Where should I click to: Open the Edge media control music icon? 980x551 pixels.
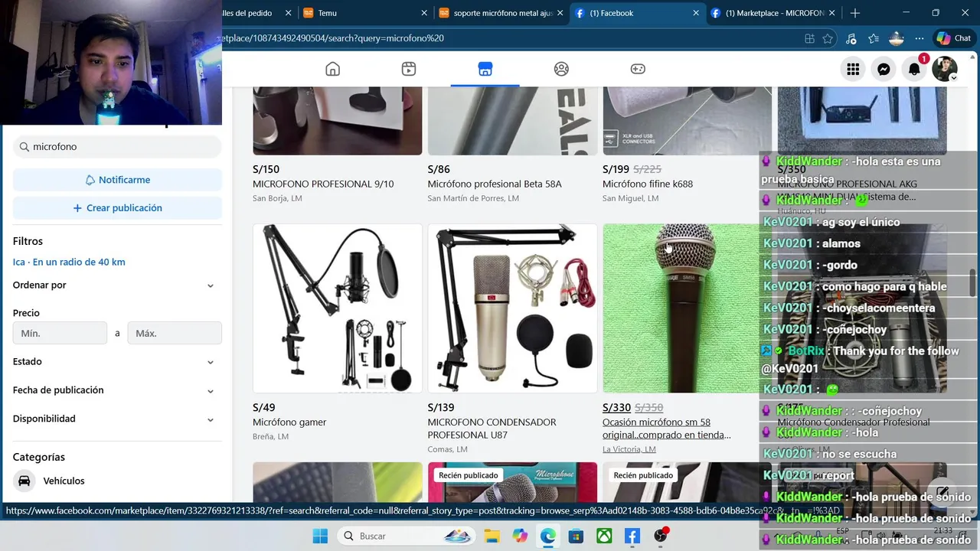[851, 38]
